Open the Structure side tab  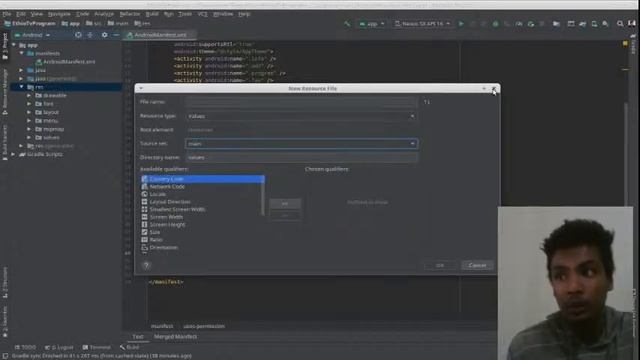coord(5,282)
